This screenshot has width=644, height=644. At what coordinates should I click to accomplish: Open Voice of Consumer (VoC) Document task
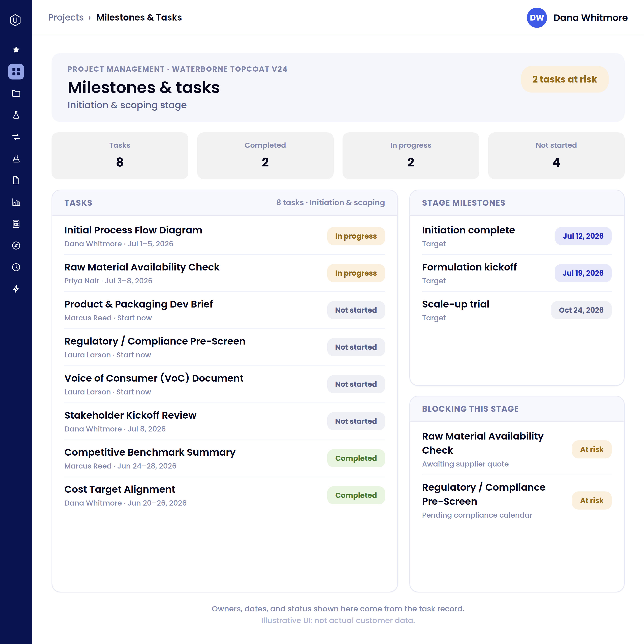[225, 384]
